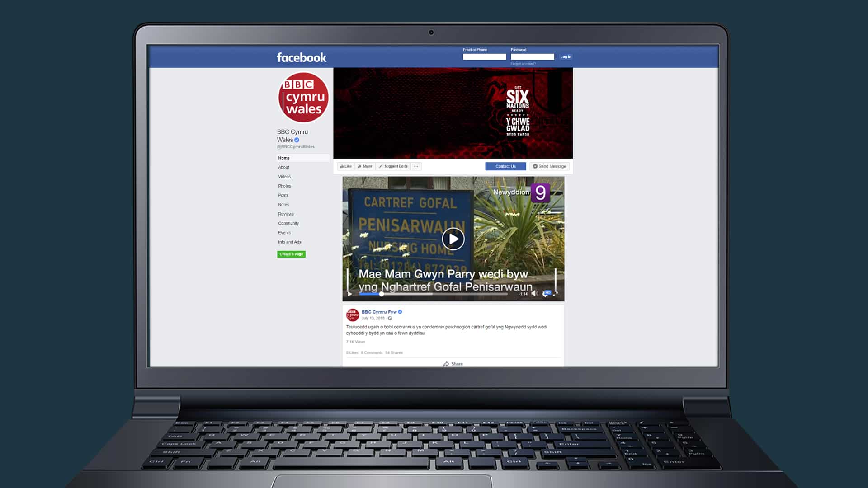The image size is (868, 488).
Task: Click the BBC Cymru Wales verified badge icon
Action: [297, 140]
